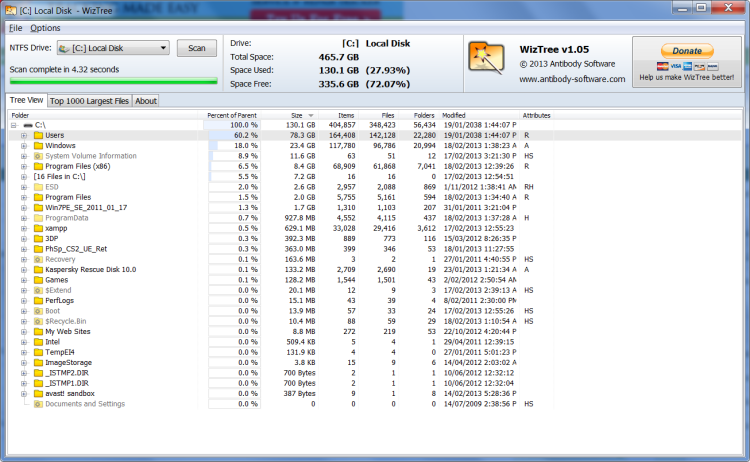The width and height of the screenshot is (750, 462).
Task: Click the Intel folder icon
Action: tap(39, 342)
